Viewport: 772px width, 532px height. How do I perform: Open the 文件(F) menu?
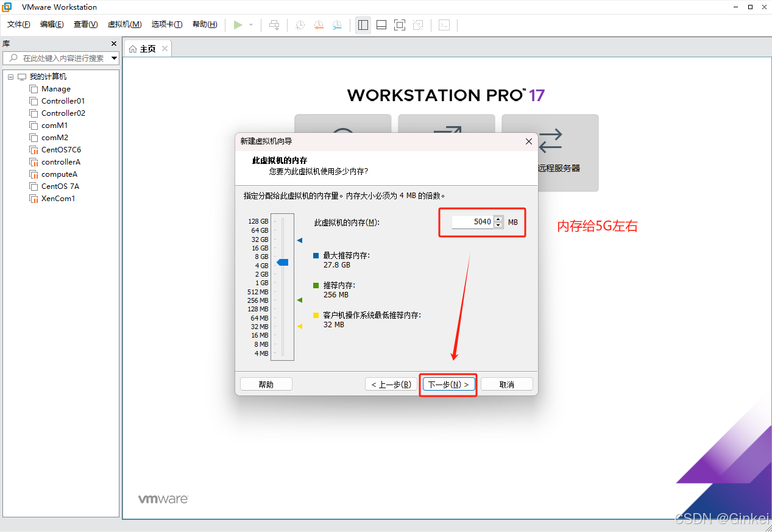point(18,24)
